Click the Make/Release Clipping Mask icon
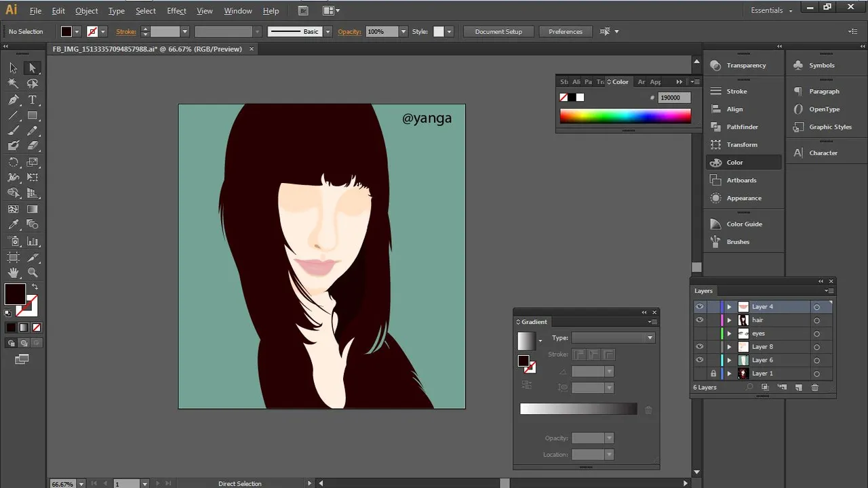This screenshot has width=868, height=488. (x=765, y=387)
